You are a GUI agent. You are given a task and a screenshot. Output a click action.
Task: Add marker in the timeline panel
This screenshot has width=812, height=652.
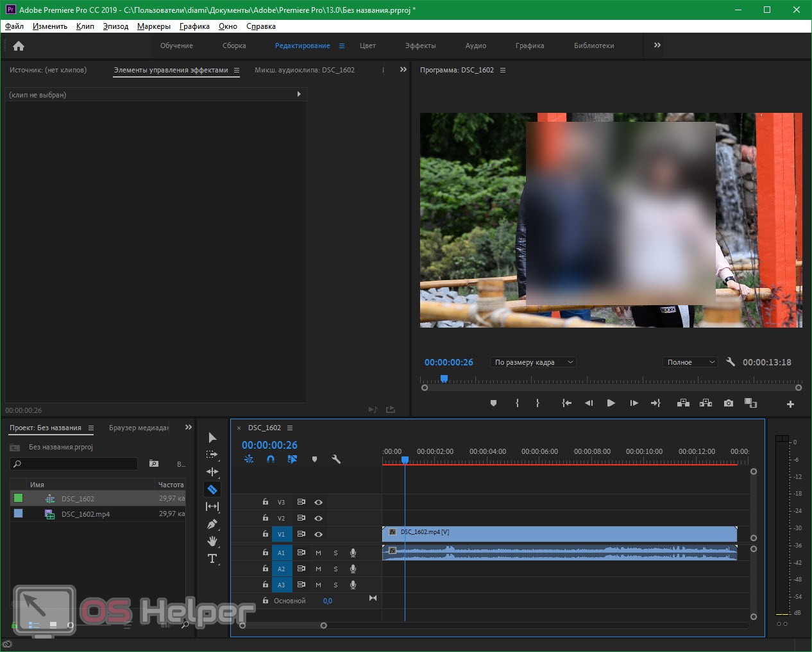314,459
